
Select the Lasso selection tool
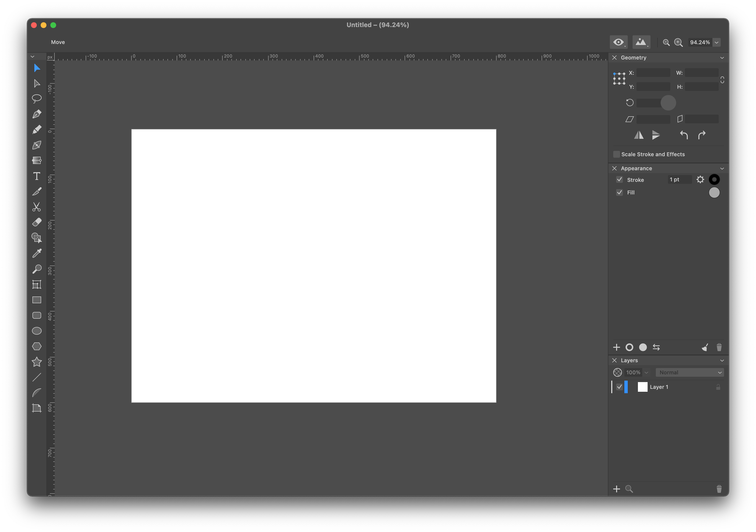[37, 98]
